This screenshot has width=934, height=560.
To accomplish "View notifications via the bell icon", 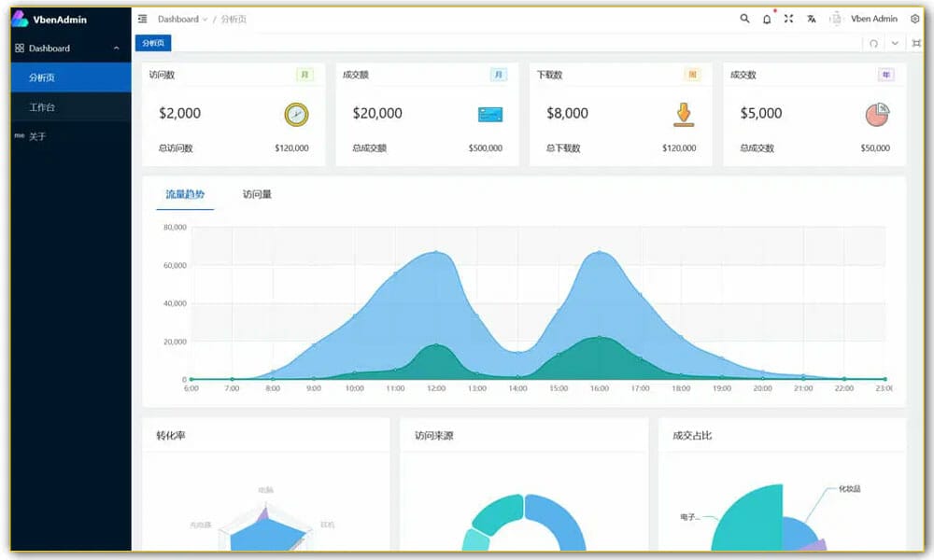I will tap(767, 18).
